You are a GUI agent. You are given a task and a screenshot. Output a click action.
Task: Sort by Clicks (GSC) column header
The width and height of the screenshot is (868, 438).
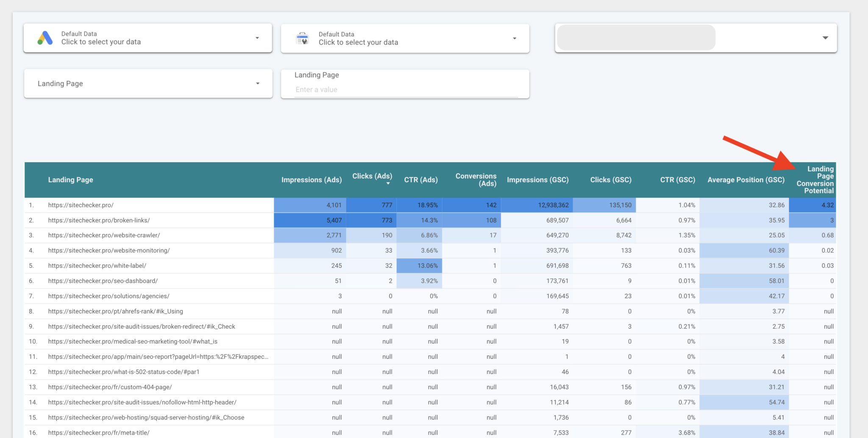click(x=611, y=180)
